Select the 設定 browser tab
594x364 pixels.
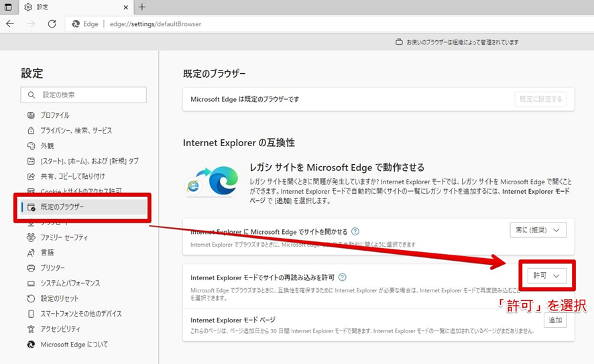76,7
